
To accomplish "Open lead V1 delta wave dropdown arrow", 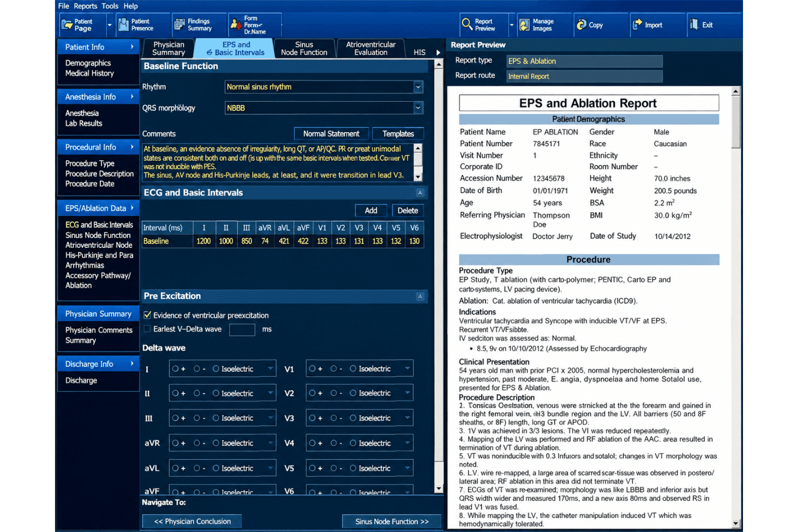I will click(408, 369).
